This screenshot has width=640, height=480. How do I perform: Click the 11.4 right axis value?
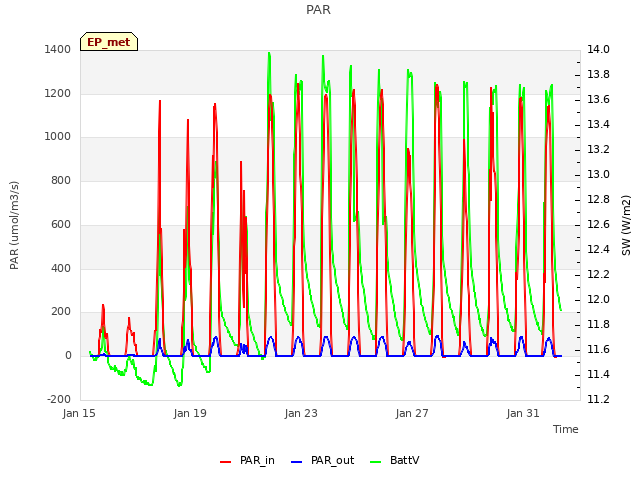(598, 374)
